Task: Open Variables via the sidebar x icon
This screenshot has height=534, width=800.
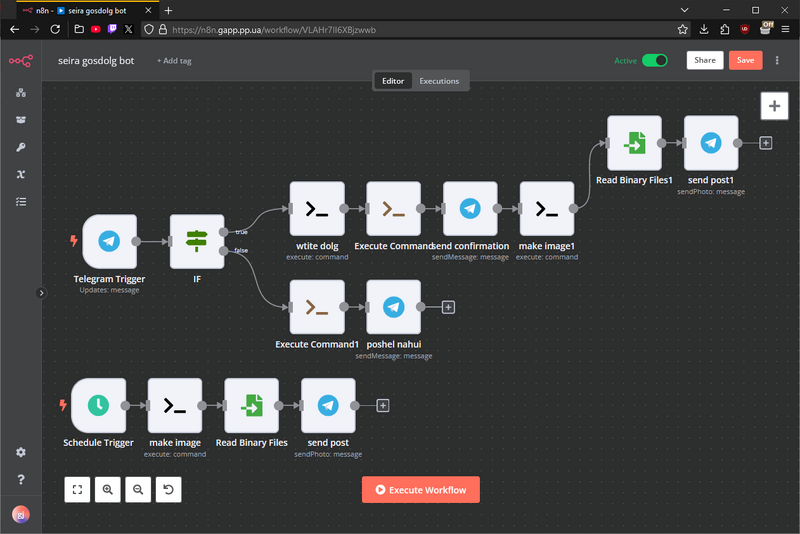Action: tap(21, 174)
